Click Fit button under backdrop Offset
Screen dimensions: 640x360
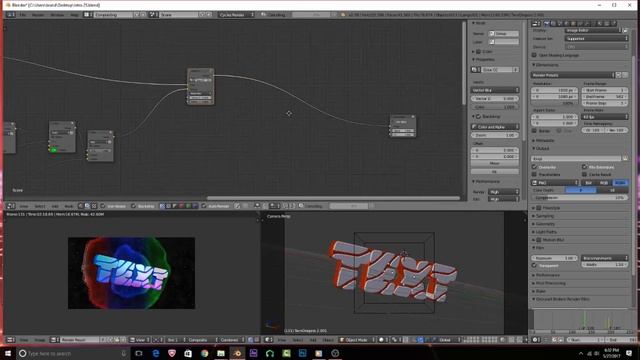pyautogui.click(x=495, y=171)
